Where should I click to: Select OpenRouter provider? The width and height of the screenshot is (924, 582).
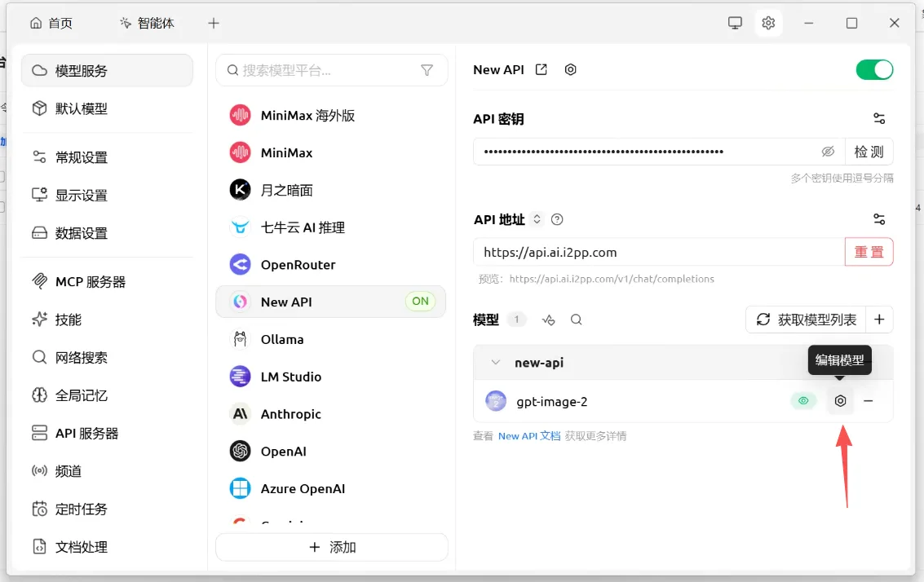[330, 264]
